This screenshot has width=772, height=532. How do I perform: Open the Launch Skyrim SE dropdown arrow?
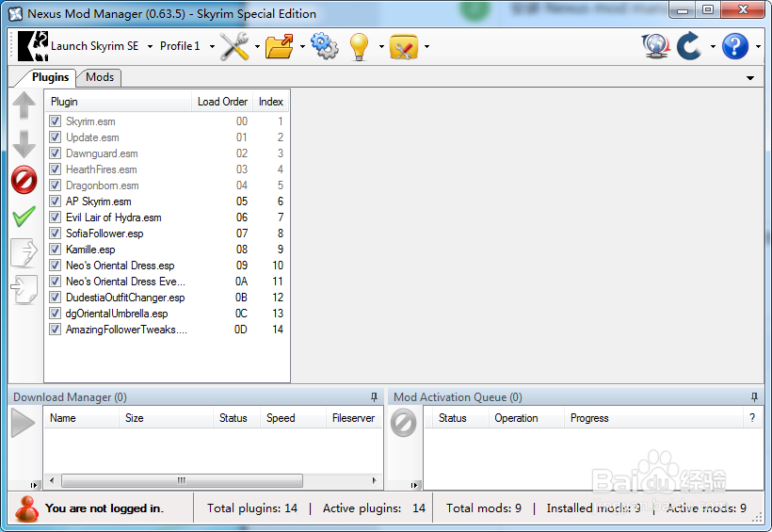(x=150, y=46)
